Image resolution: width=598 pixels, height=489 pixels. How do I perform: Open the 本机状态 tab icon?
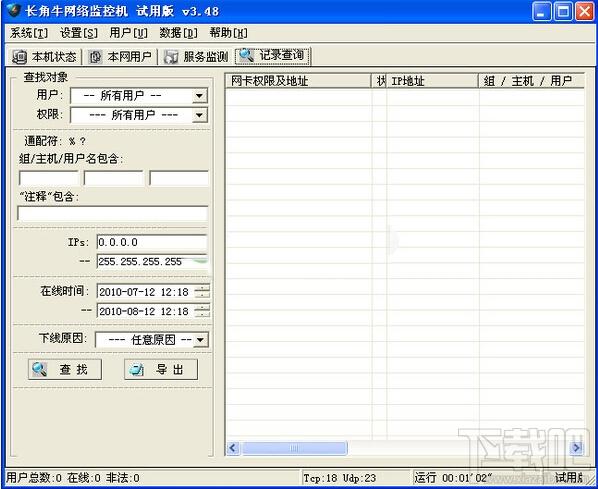click(x=19, y=57)
